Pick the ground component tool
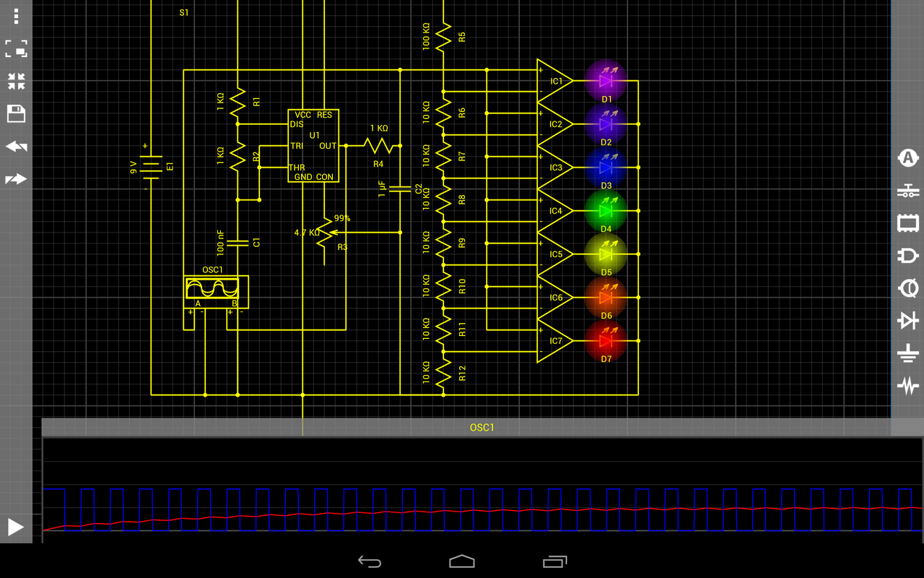The image size is (924, 578). (908, 353)
